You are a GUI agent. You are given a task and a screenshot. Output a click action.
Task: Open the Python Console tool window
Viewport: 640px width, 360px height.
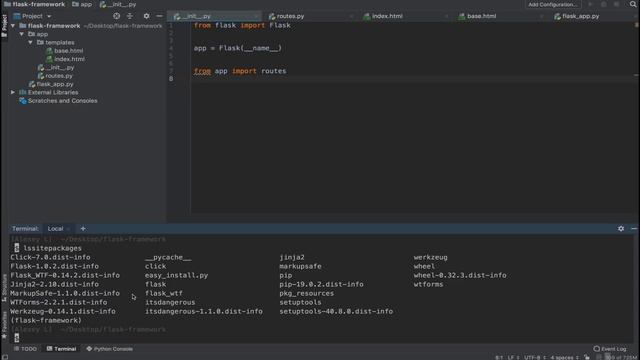coord(109,349)
